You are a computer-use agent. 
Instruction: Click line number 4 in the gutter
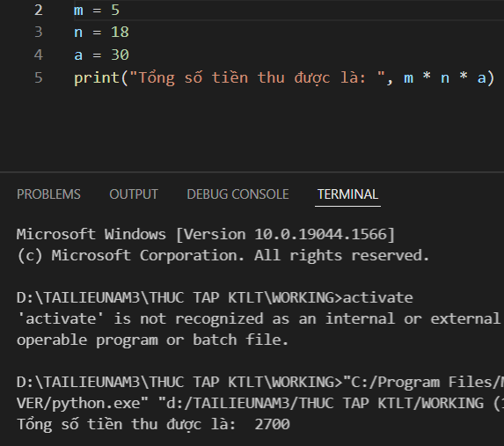tap(39, 55)
